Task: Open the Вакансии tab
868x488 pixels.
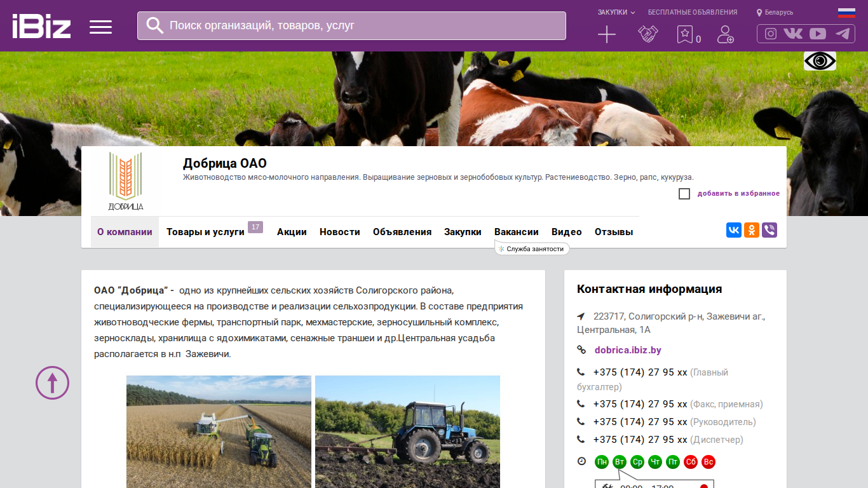Action: coord(517,232)
